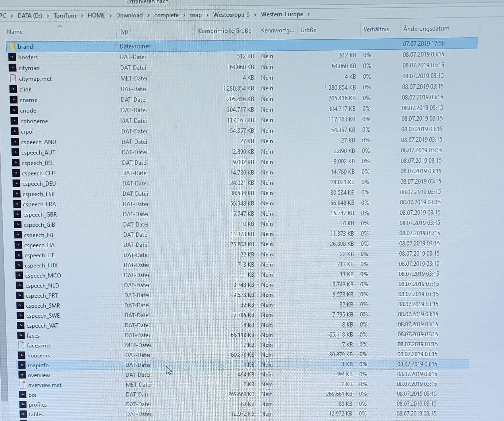Click the Typ column header

tap(124, 31)
